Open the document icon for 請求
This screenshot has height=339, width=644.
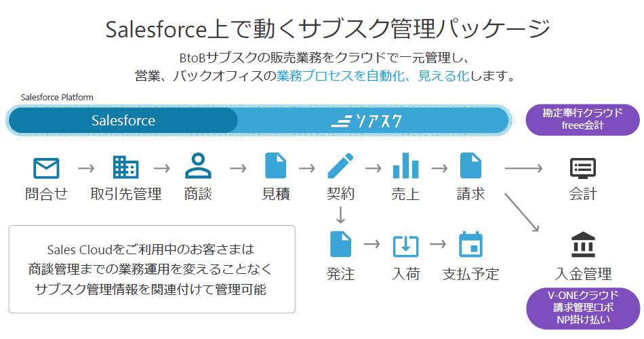point(470,165)
